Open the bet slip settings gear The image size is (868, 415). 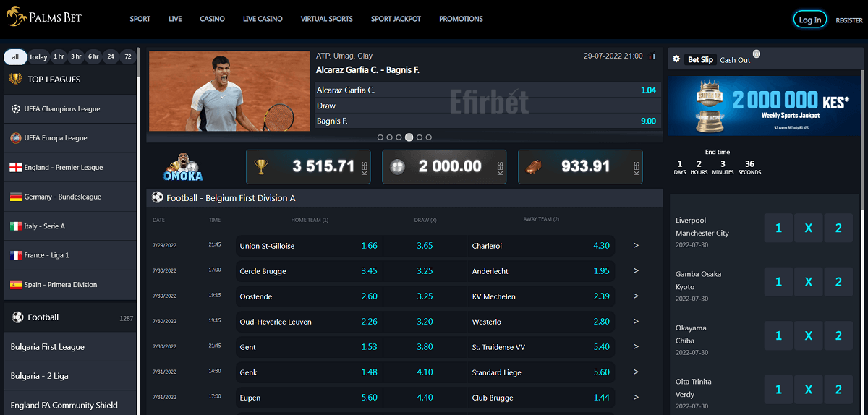click(676, 59)
